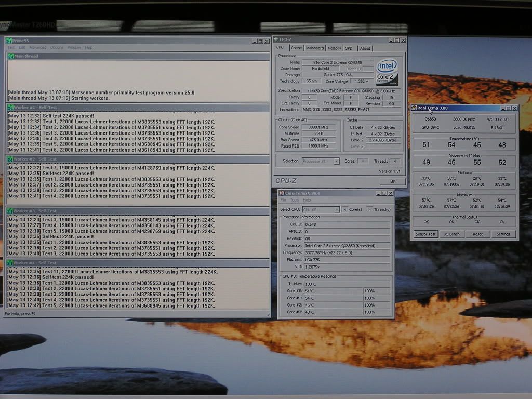This screenshot has height=399, width=532.
Task: Click the Reset button in Real Temp
Action: 477,234
